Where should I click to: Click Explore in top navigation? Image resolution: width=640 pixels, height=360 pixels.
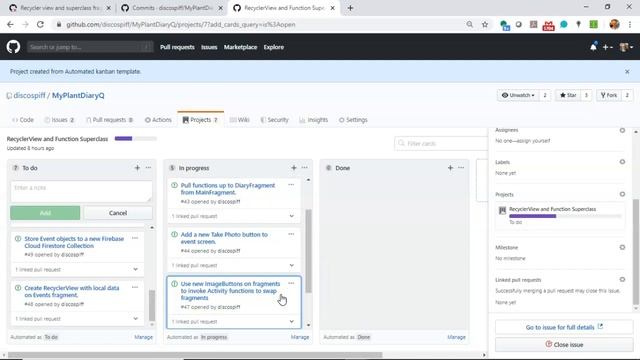(273, 47)
